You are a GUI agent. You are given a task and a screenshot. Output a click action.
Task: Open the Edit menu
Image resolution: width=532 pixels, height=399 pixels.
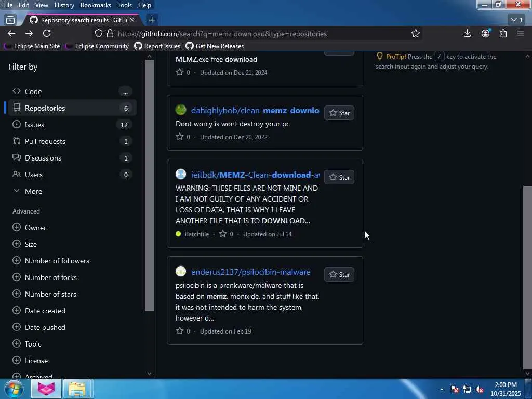click(24, 5)
